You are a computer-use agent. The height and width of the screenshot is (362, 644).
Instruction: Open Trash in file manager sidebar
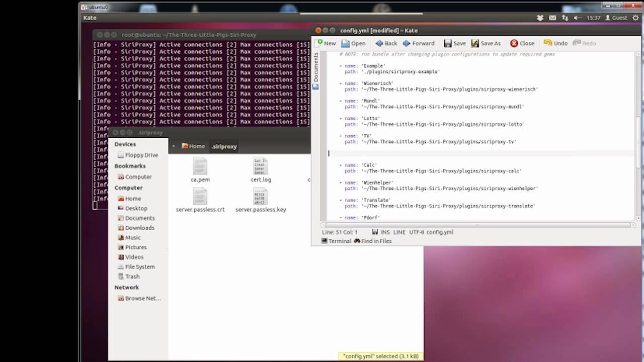(129, 277)
